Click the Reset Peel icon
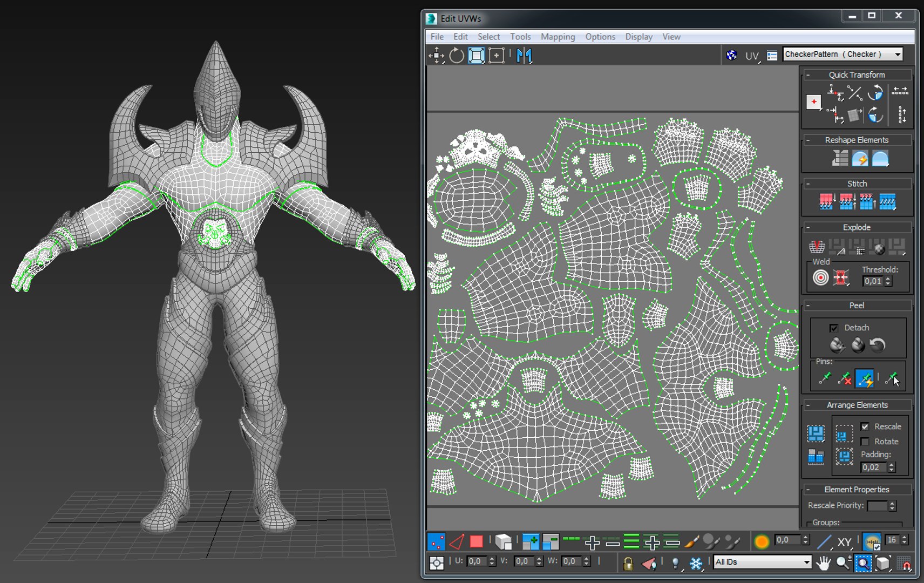Viewport: 924px width, 583px height. coord(878,344)
